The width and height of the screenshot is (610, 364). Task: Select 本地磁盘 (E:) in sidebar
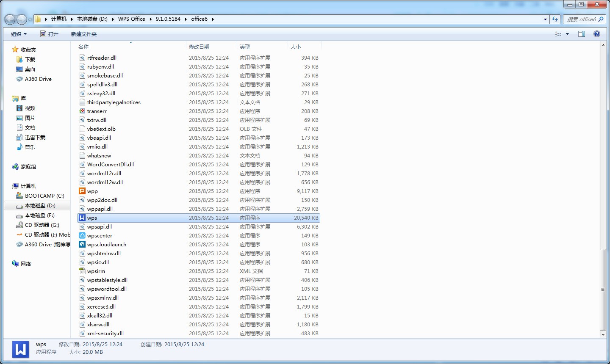[40, 215]
